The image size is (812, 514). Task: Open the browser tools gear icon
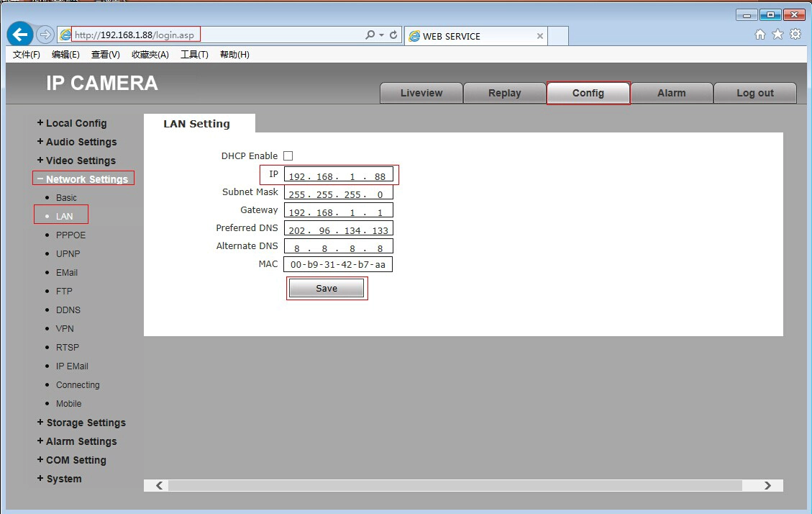[795, 35]
